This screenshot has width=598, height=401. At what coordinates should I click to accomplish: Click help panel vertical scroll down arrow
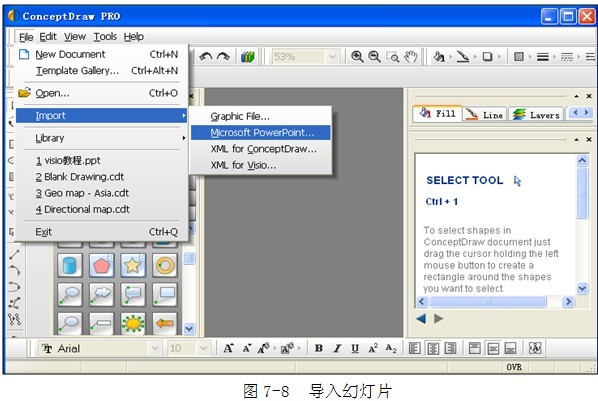(x=582, y=288)
